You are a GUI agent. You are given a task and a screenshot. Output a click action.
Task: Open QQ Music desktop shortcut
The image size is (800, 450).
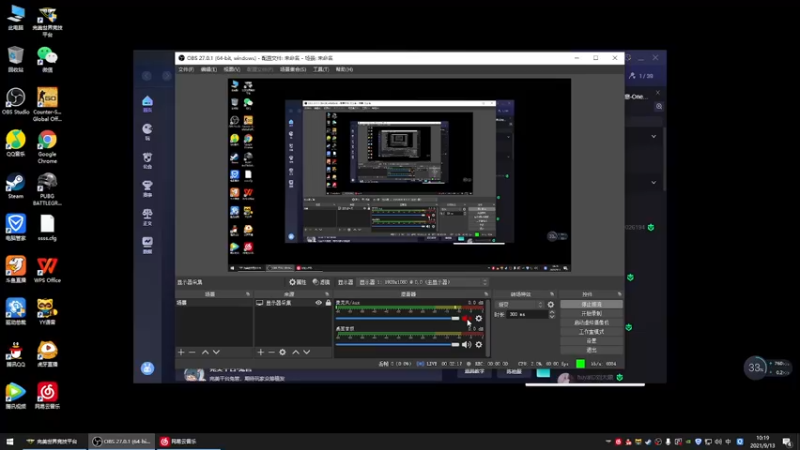tap(15, 143)
